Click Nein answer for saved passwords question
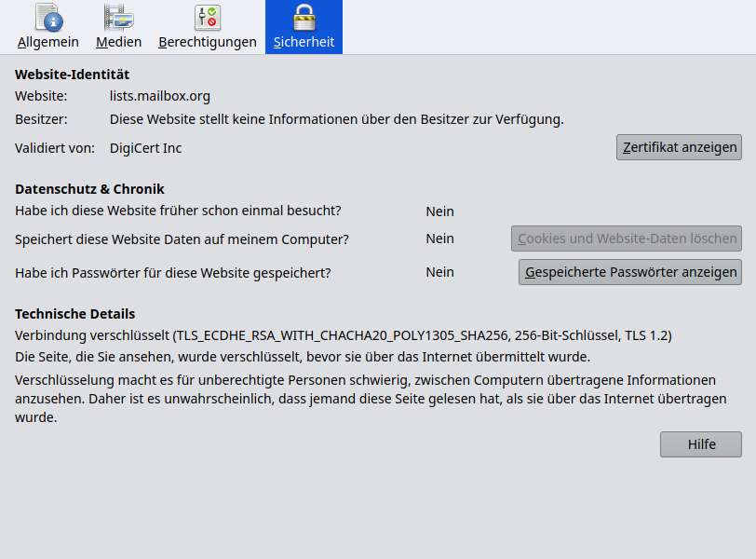756x559 pixels. tap(439, 272)
